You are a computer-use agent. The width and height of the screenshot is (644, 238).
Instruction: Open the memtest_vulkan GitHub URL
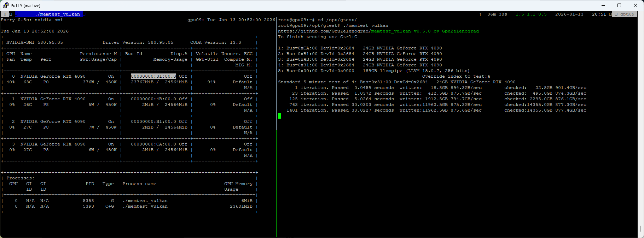[378, 31]
